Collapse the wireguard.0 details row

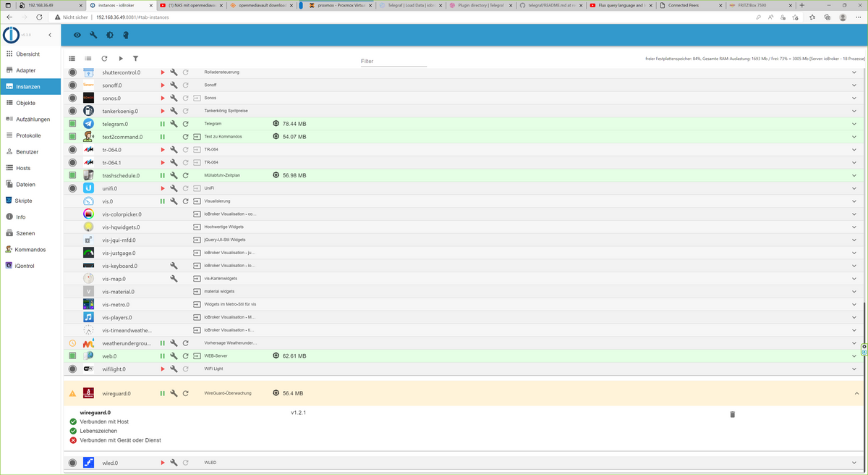(856, 393)
